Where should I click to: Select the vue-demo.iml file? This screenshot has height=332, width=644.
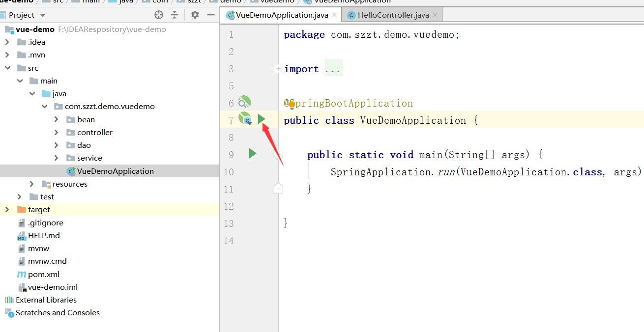click(x=53, y=287)
